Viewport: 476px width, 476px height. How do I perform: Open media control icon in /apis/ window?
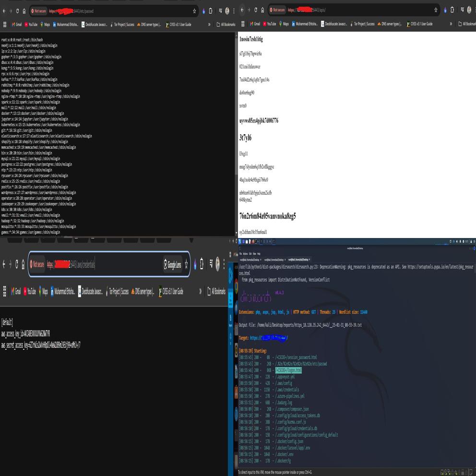(x=462, y=10)
